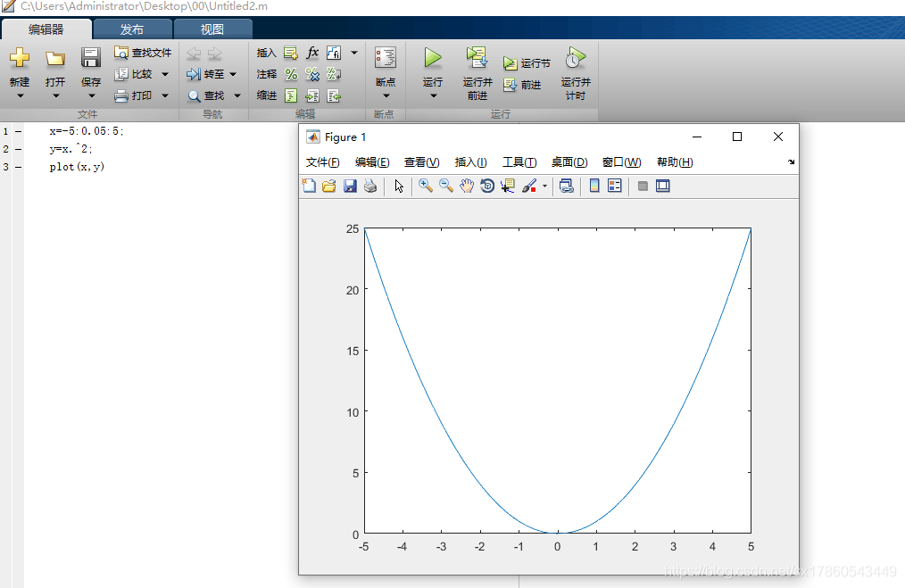Click the Run and Time (运行并计时) icon

(x=576, y=58)
